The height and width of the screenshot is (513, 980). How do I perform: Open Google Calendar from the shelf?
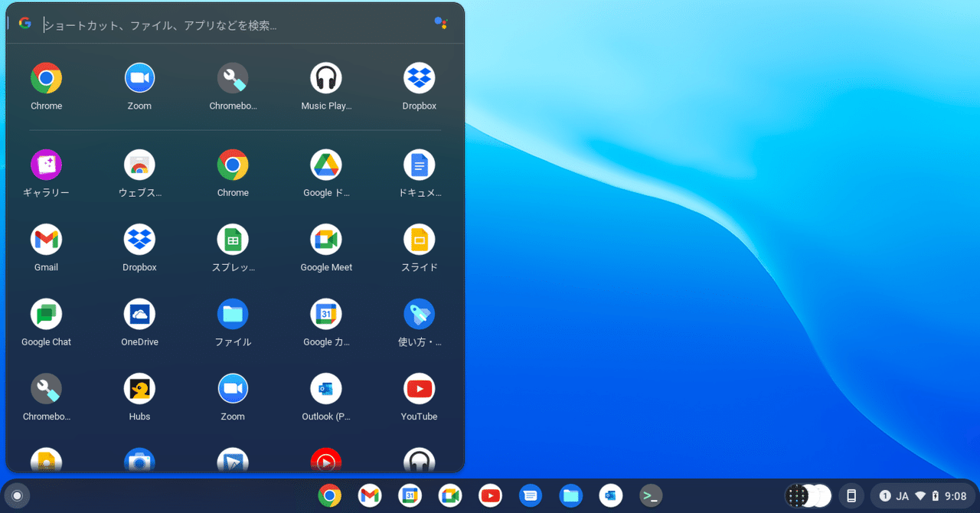(410, 496)
